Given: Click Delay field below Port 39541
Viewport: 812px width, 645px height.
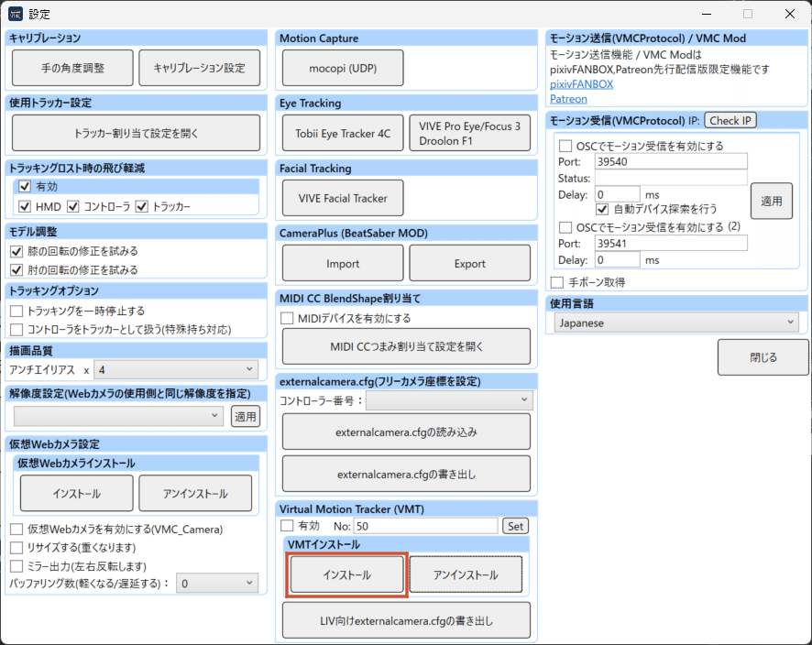Looking at the screenshot, I should pos(618,260).
